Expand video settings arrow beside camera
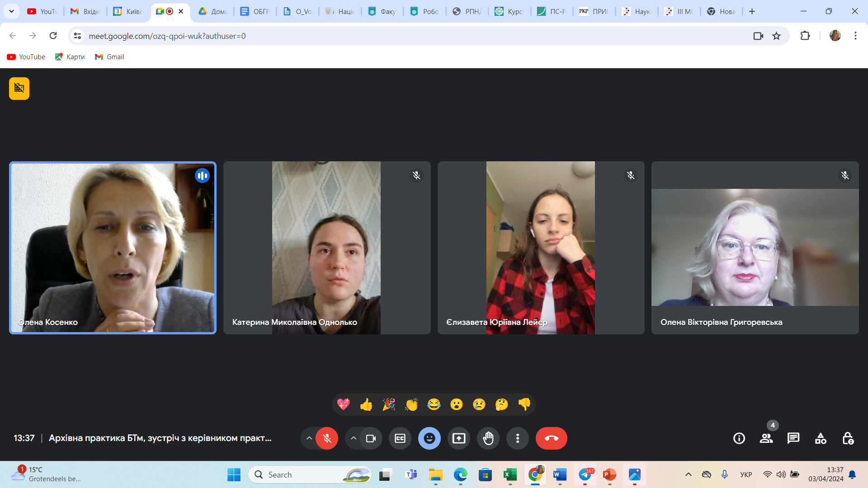This screenshot has width=868, height=488. tap(354, 438)
